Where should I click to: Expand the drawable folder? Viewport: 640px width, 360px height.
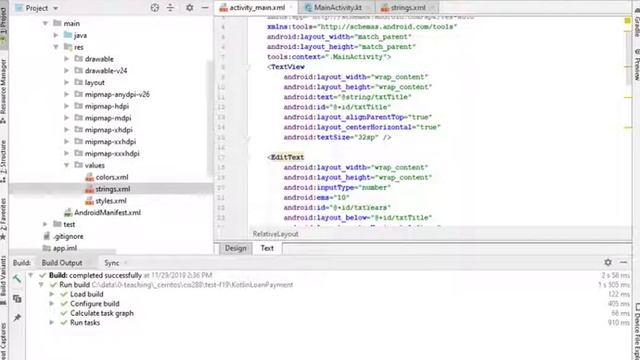pyautogui.click(x=67, y=59)
